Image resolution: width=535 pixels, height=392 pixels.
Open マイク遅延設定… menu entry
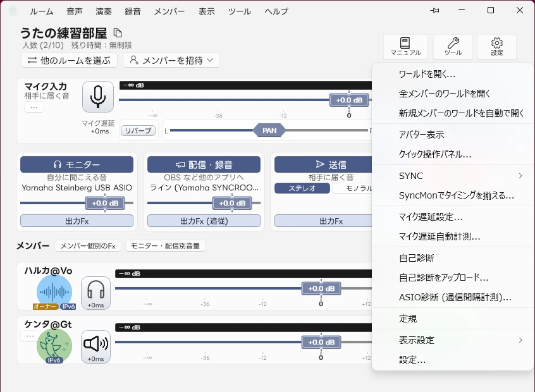coord(452,217)
